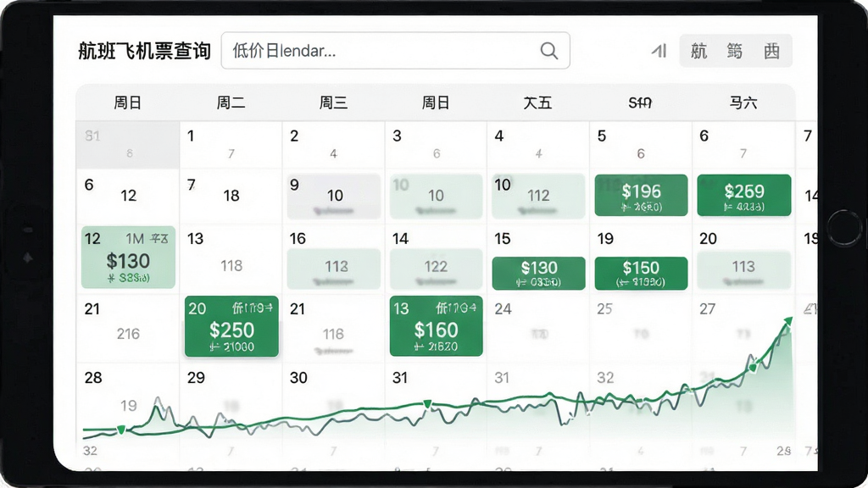Screen dimensions: 868x488
Task: Choose the $250 fare on day 20
Action: 231,326
